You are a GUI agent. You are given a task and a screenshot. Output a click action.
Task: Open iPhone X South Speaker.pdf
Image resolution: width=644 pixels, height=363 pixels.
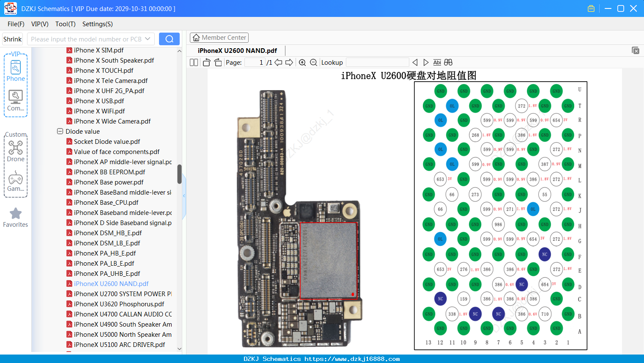[114, 60]
